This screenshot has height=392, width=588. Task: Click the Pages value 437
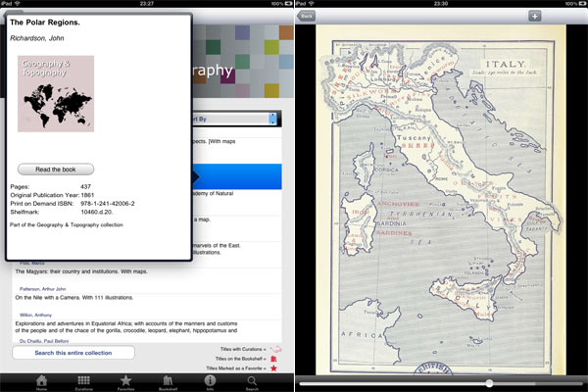point(85,186)
